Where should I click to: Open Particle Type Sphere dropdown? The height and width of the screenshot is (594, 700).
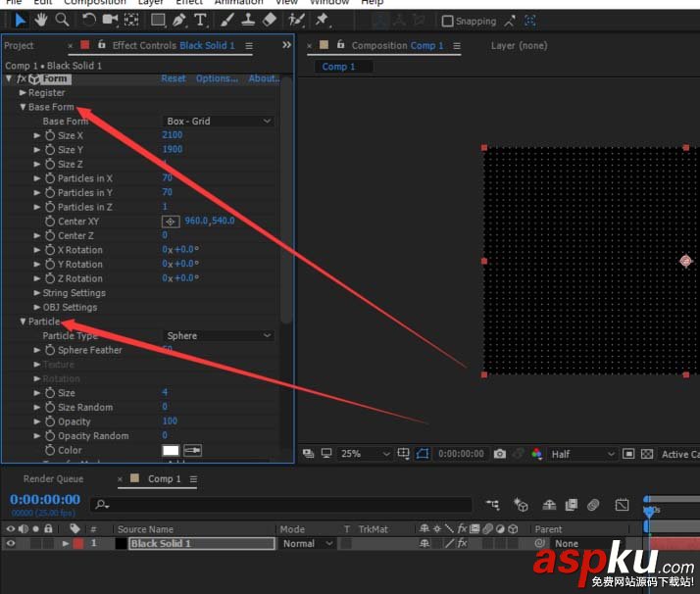[218, 335]
